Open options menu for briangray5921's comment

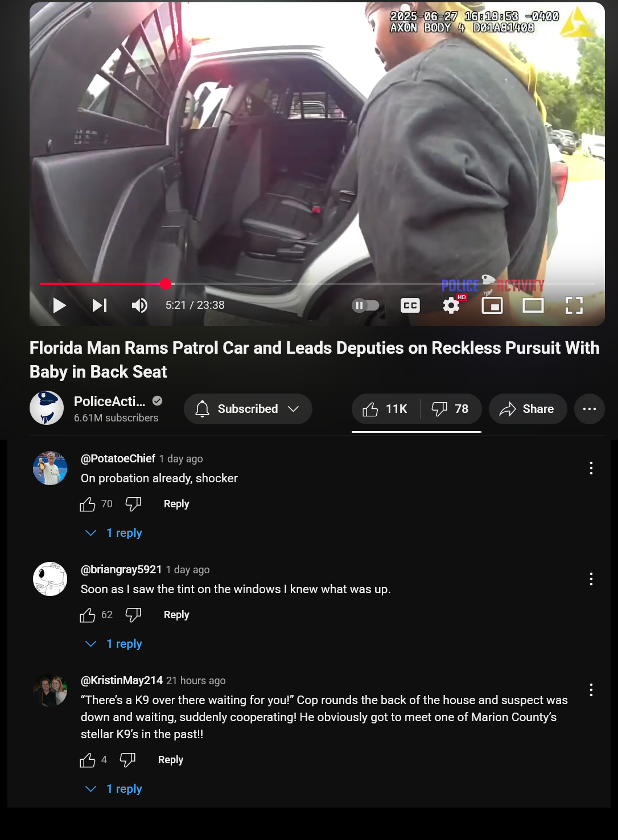tap(591, 579)
